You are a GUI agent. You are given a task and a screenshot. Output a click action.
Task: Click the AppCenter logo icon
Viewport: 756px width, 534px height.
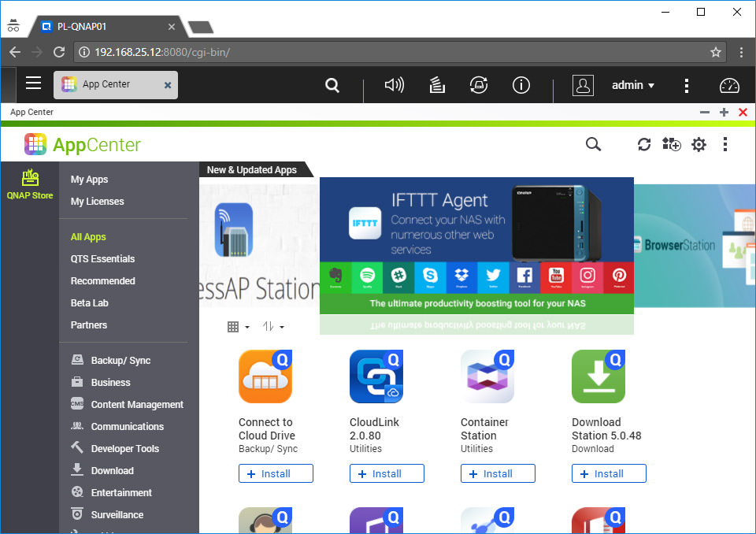pyautogui.click(x=35, y=144)
